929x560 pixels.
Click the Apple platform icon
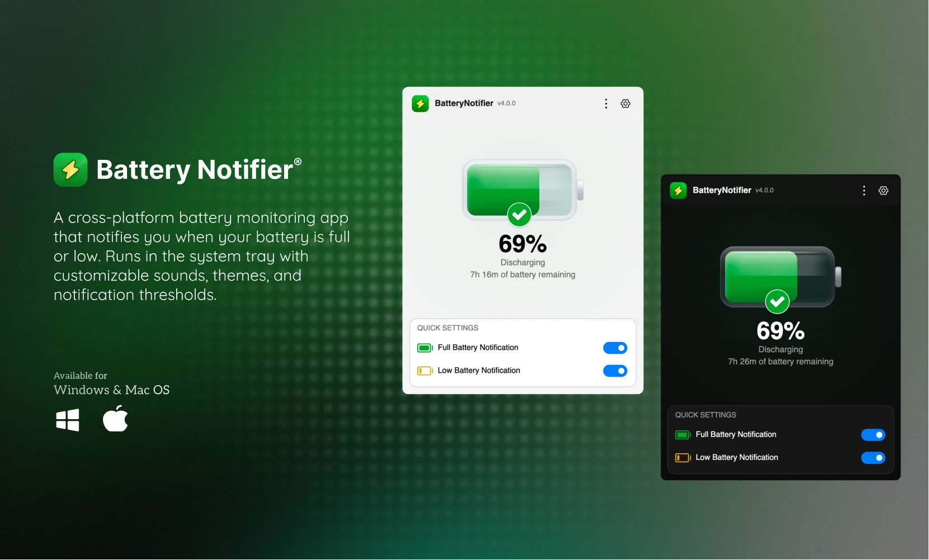click(x=115, y=419)
